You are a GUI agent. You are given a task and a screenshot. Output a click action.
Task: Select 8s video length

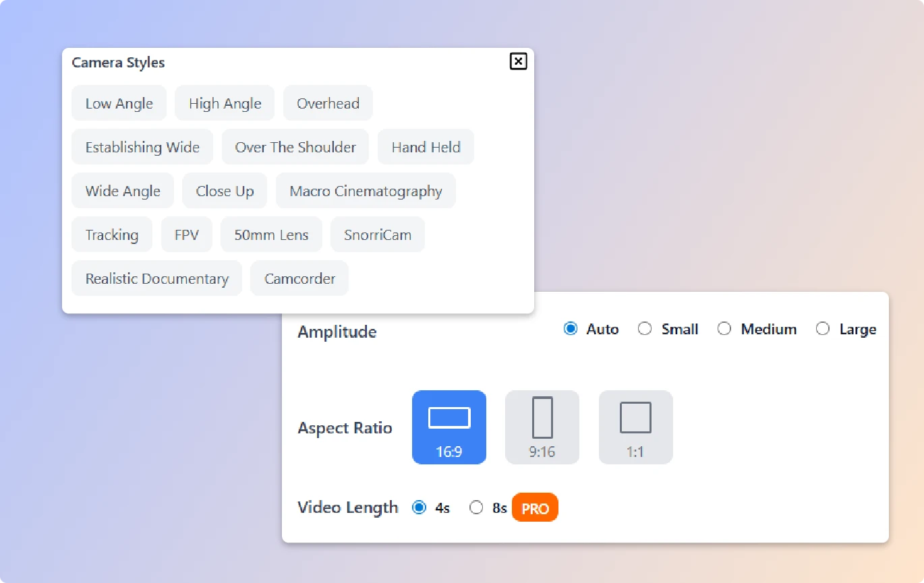coord(477,508)
